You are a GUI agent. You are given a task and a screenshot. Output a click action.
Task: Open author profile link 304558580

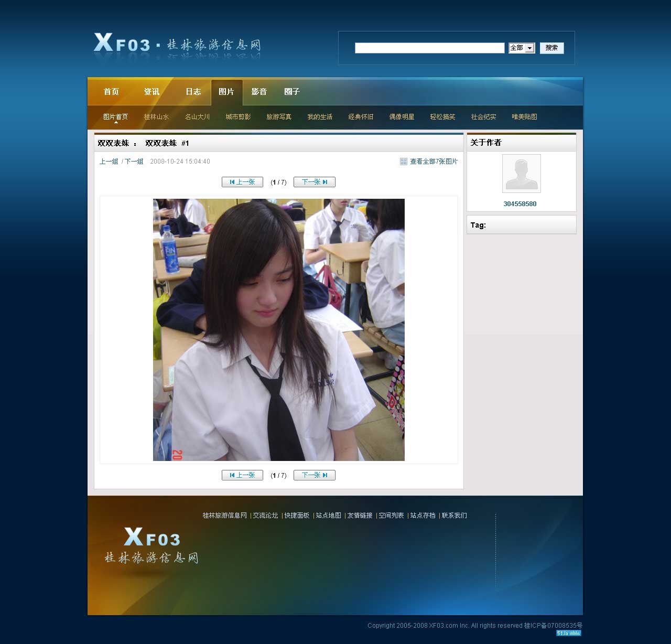(x=520, y=204)
